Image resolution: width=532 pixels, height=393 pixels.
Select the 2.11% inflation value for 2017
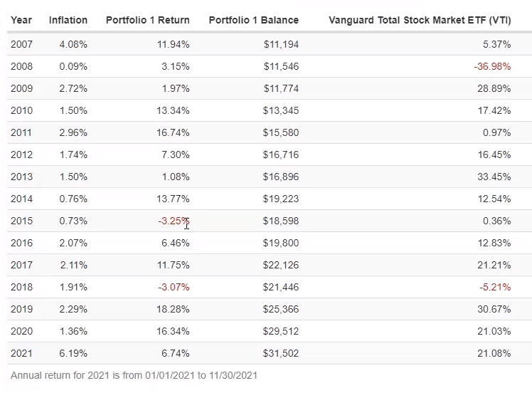click(73, 265)
